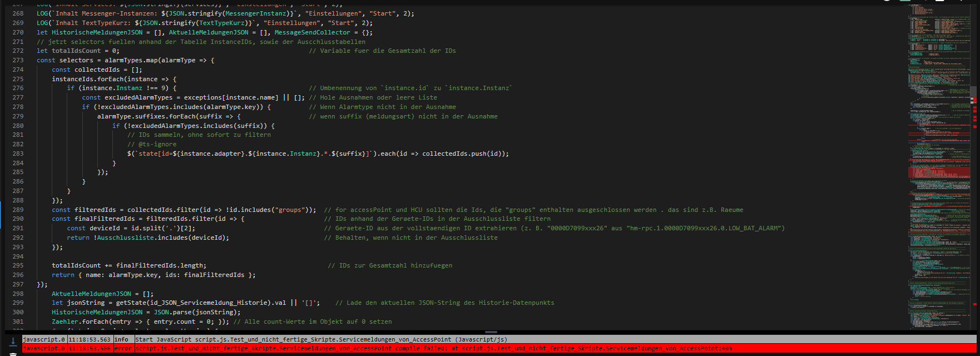980x356 pixels.
Task: Click the code minimap overview
Action: pyautogui.click(x=939, y=166)
